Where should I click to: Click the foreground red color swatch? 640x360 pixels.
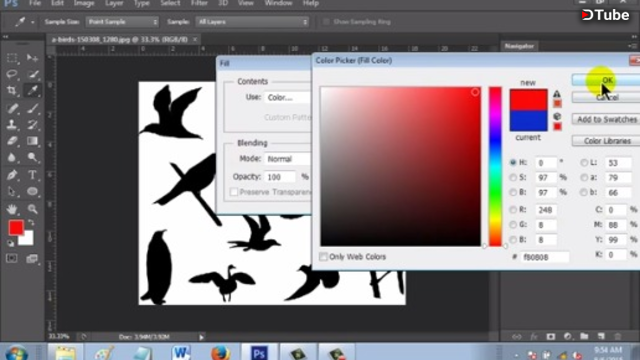pos(15,227)
